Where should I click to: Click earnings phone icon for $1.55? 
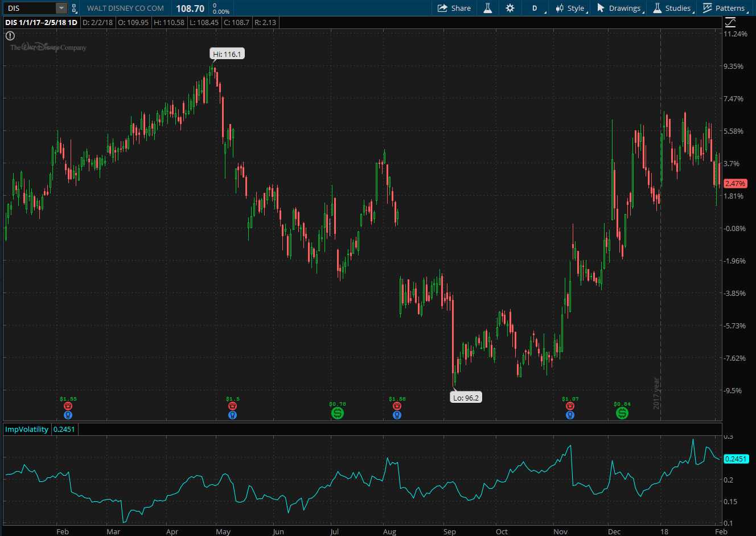68,406
